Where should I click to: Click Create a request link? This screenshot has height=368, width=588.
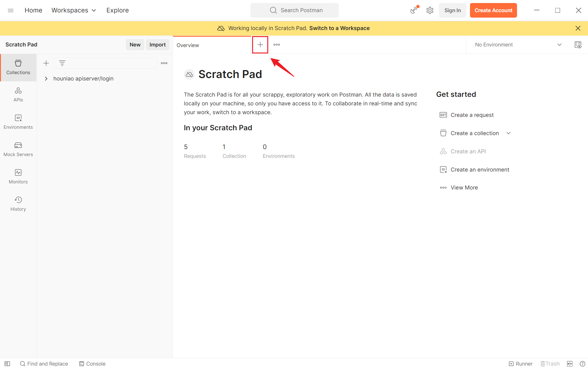point(472,115)
